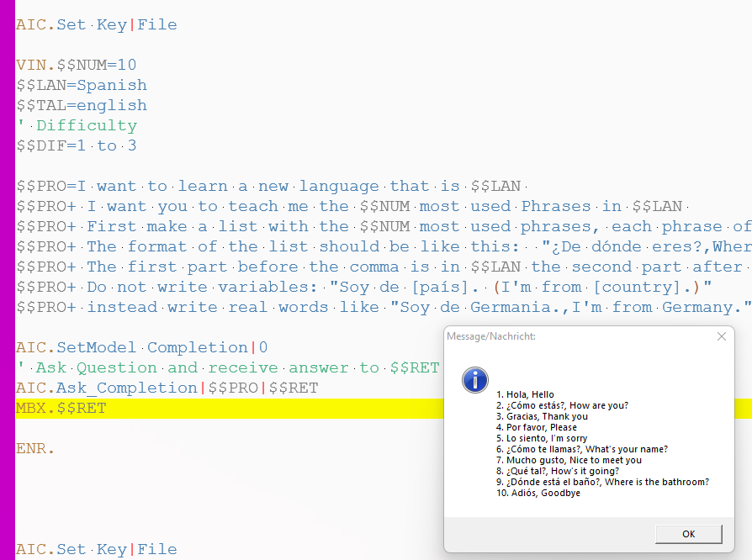Click the $$LAN=Spanish line
The height and width of the screenshot is (560, 752).
81,86
